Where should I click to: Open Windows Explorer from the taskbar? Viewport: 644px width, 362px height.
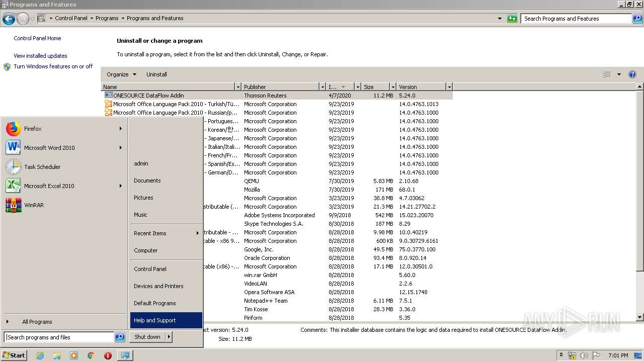pyautogui.click(x=57, y=355)
